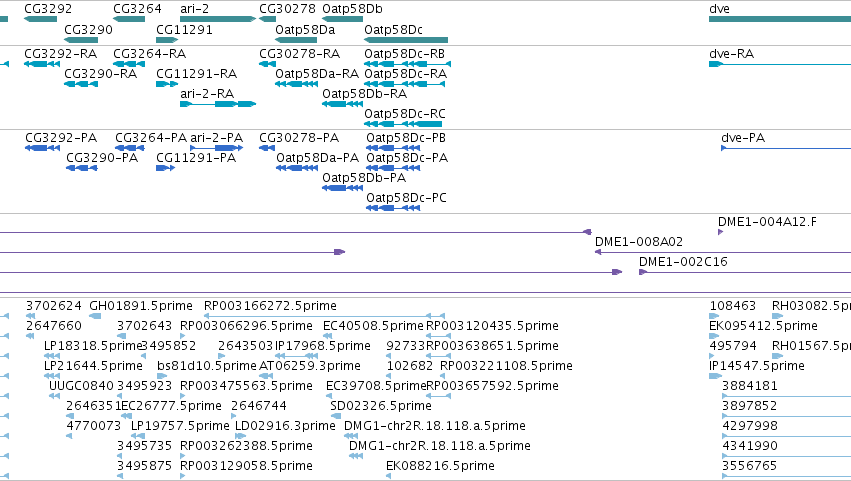Screen dimensions: 851x481
Task: Open EST RP003166272.5prime
Action: pos(270,306)
